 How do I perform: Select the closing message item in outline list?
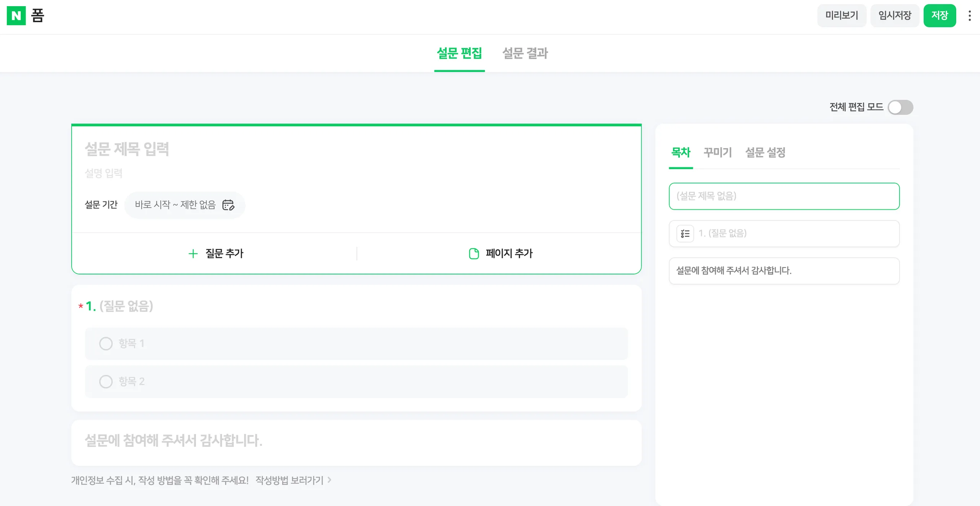coord(784,271)
